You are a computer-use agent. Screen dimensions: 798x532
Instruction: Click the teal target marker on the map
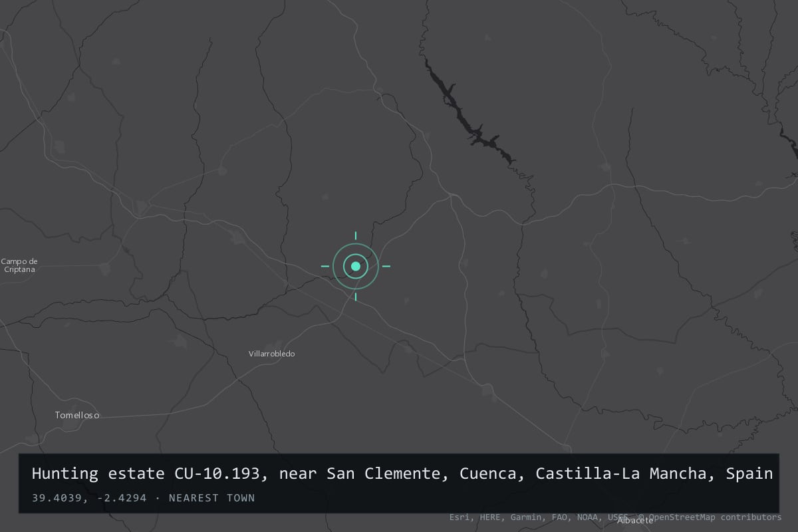[x=356, y=266]
